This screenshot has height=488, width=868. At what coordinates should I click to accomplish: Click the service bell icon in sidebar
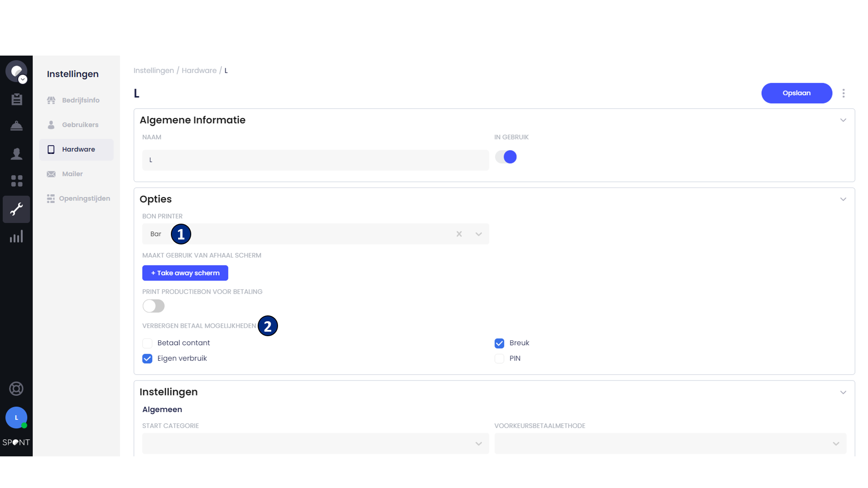pyautogui.click(x=17, y=126)
